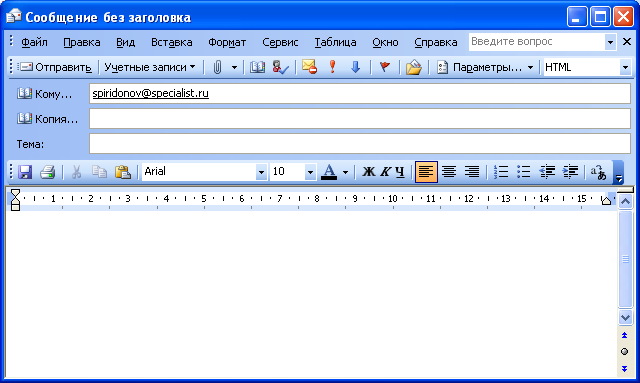The image size is (640, 383).
Task: Toggle bulleted list
Action: coord(524,172)
